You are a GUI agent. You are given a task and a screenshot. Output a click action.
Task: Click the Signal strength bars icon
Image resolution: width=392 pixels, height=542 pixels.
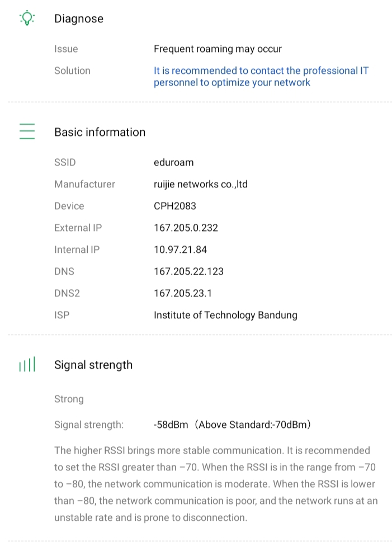pyautogui.click(x=27, y=365)
